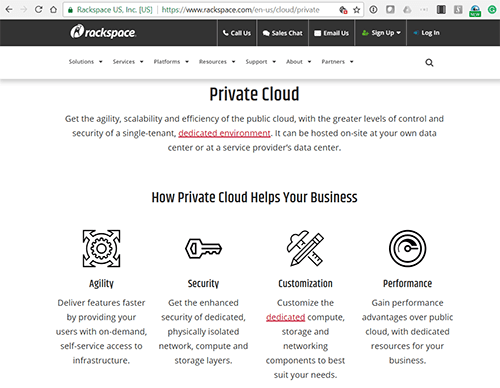Image resolution: width=500 pixels, height=388 pixels.
Task: Click the green secure padlock icon
Action: tap(70, 10)
